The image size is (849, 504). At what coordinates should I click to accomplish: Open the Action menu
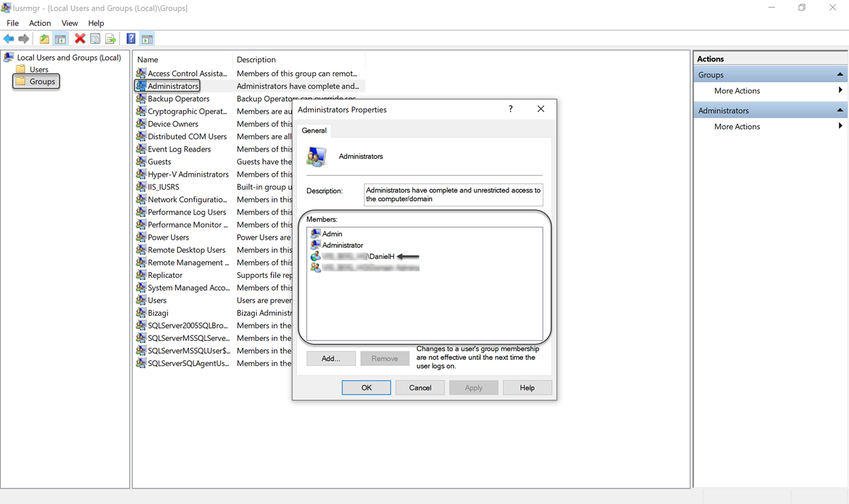pos(40,23)
